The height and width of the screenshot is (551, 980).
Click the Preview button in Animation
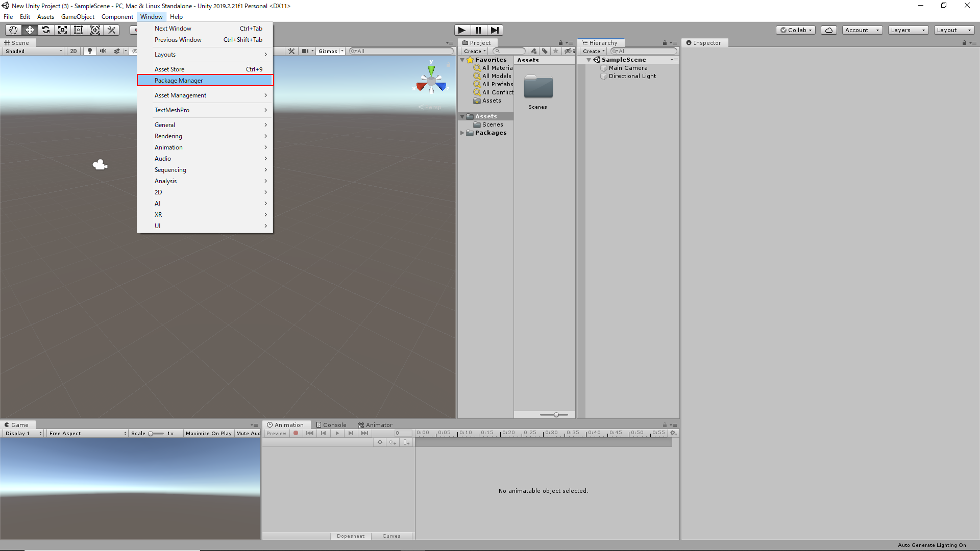coord(276,433)
